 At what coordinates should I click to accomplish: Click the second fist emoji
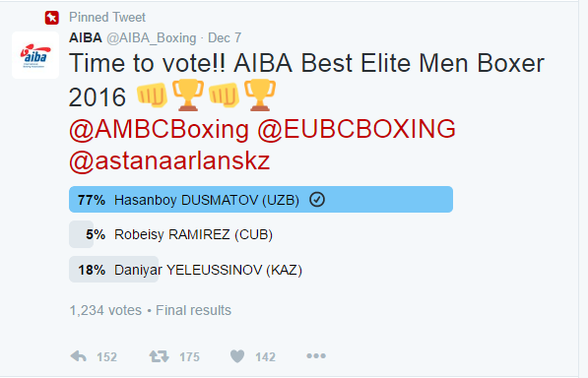[x=224, y=95]
